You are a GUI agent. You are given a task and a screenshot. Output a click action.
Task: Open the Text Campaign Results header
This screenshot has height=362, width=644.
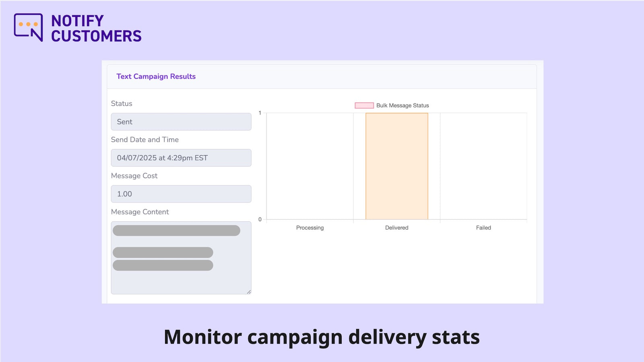click(x=156, y=76)
